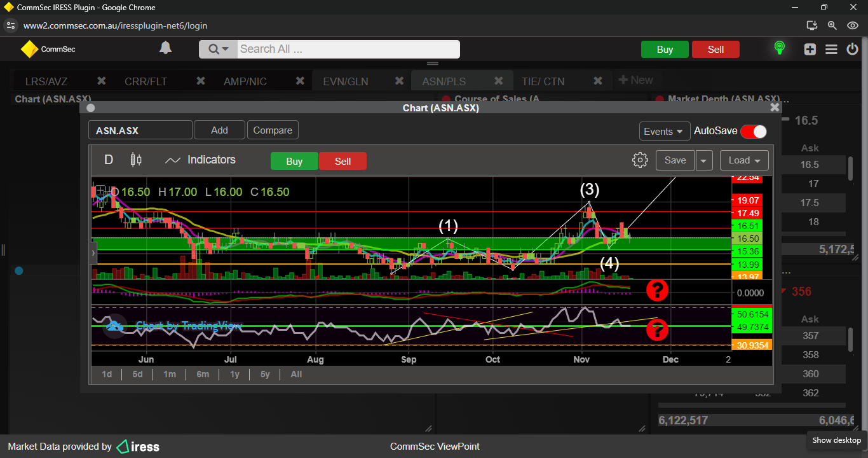This screenshot has width=868, height=458.
Task: Expand the Events dropdown
Action: (665, 131)
